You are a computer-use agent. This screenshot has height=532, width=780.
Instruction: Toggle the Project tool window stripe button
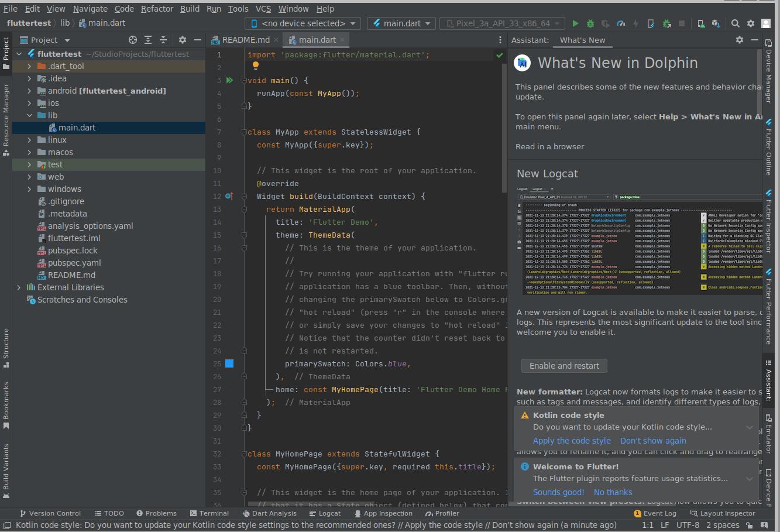click(x=6, y=53)
